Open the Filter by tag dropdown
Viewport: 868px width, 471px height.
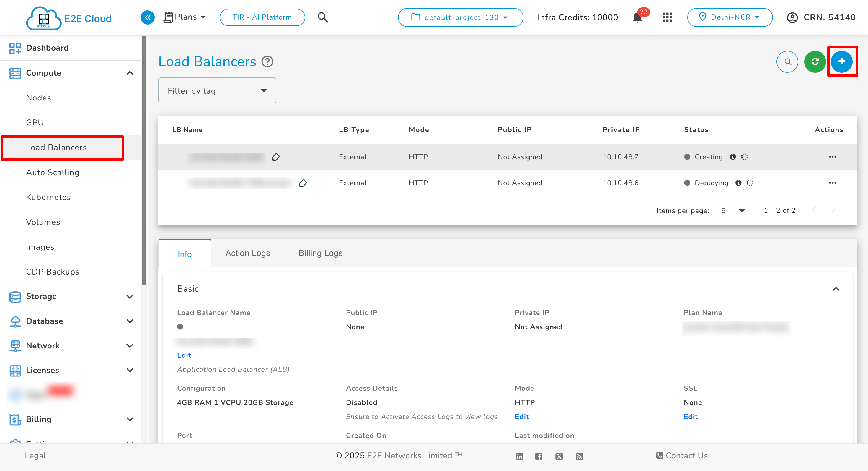point(217,90)
